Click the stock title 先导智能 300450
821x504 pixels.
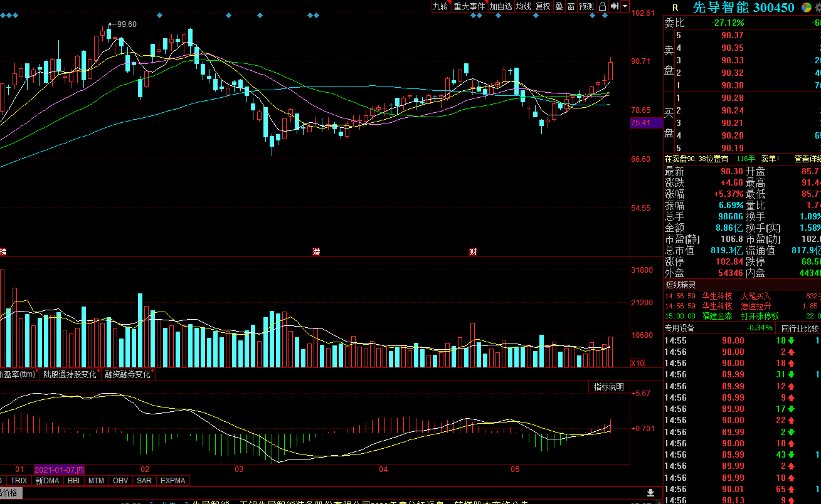click(x=743, y=8)
